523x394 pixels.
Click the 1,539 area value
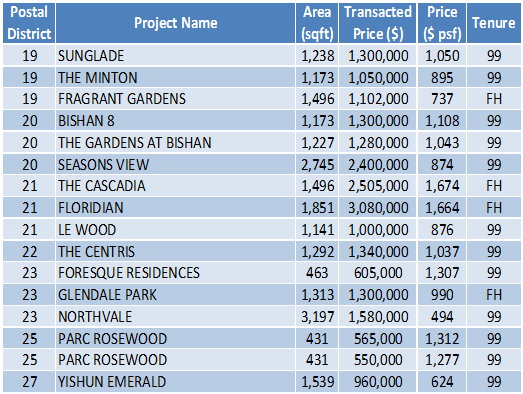point(317,382)
